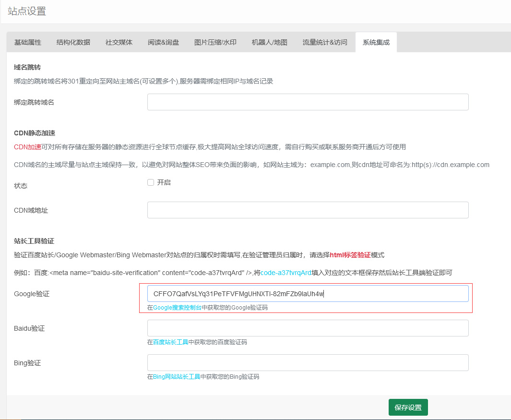Open the 流量统计&访问 tab
The height and width of the screenshot is (420, 511).
tap(325, 42)
